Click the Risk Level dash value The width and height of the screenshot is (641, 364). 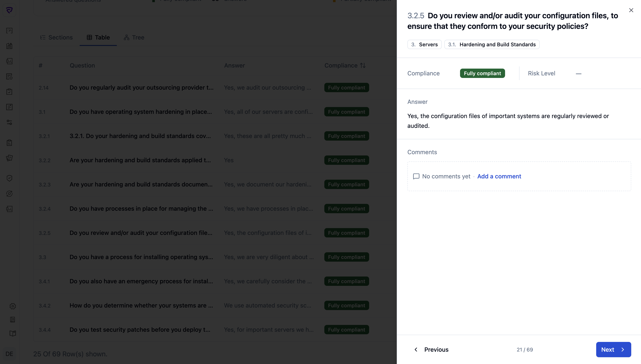pyautogui.click(x=578, y=74)
